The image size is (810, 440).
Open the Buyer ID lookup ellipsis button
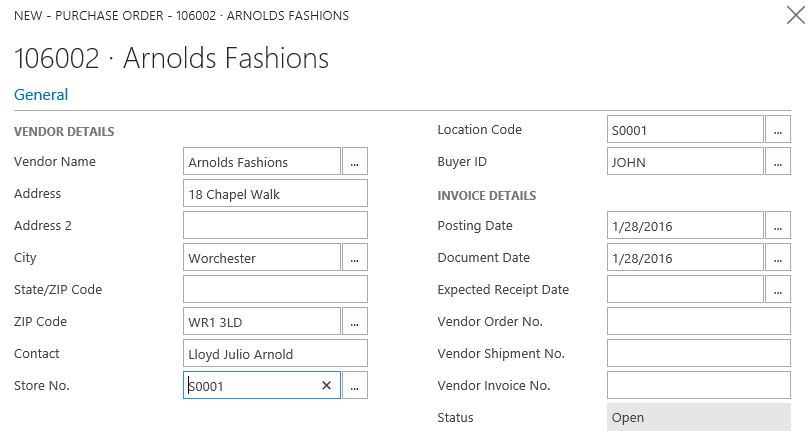(x=778, y=161)
